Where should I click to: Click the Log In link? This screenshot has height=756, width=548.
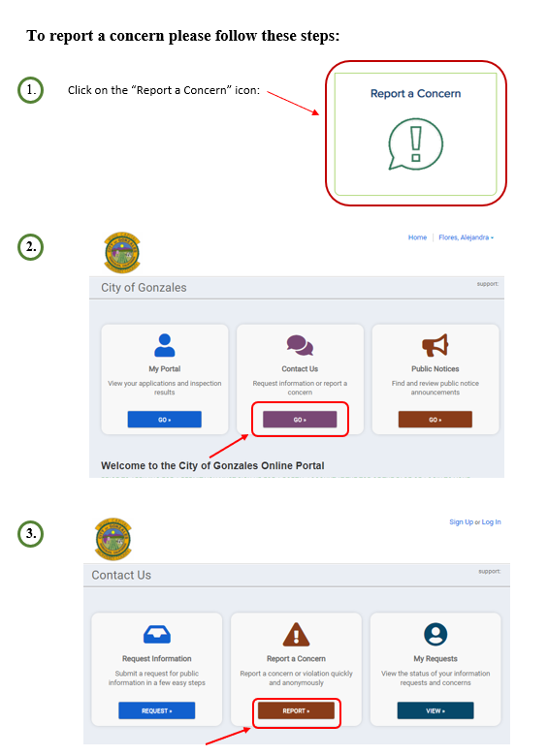click(491, 521)
